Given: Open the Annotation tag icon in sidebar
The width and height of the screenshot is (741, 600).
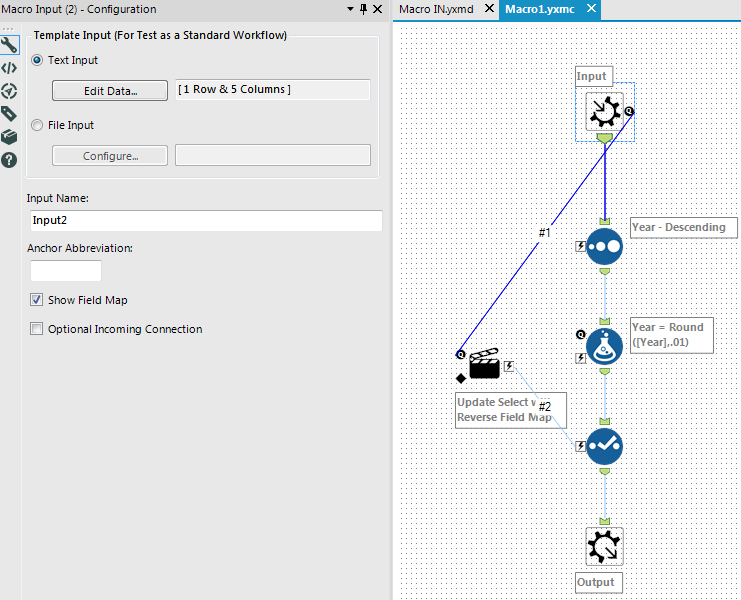Looking at the screenshot, I should (9, 114).
